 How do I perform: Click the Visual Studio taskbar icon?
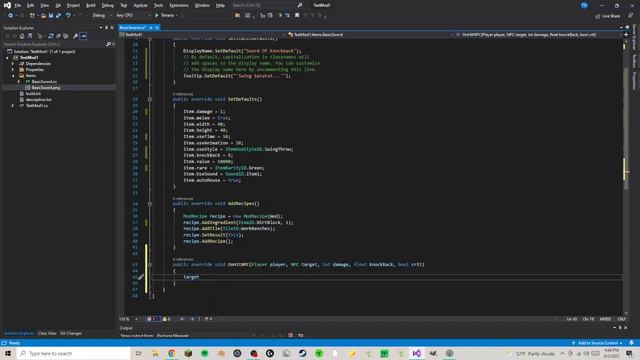click(417, 353)
